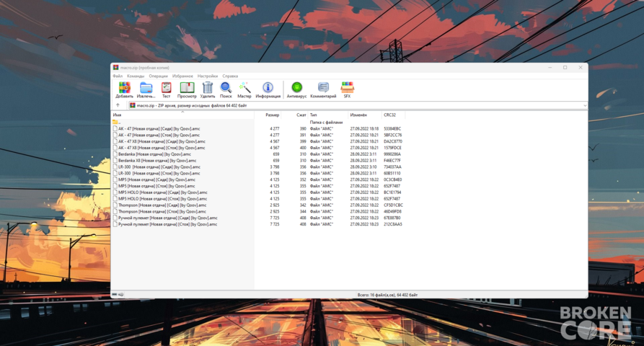This screenshot has width=644, height=346.
Task: Show archive Информация info icon
Action: [x=268, y=87]
